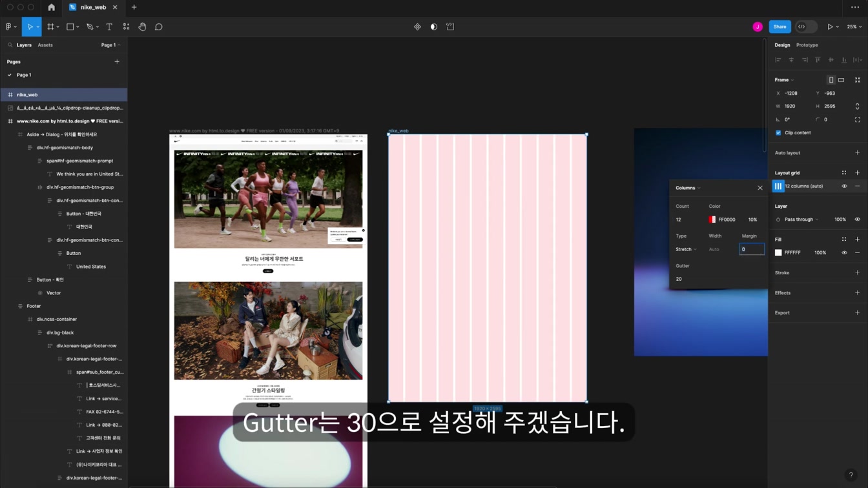868x488 pixels.
Task: Select the Rectangle shape tool
Action: [70, 26]
